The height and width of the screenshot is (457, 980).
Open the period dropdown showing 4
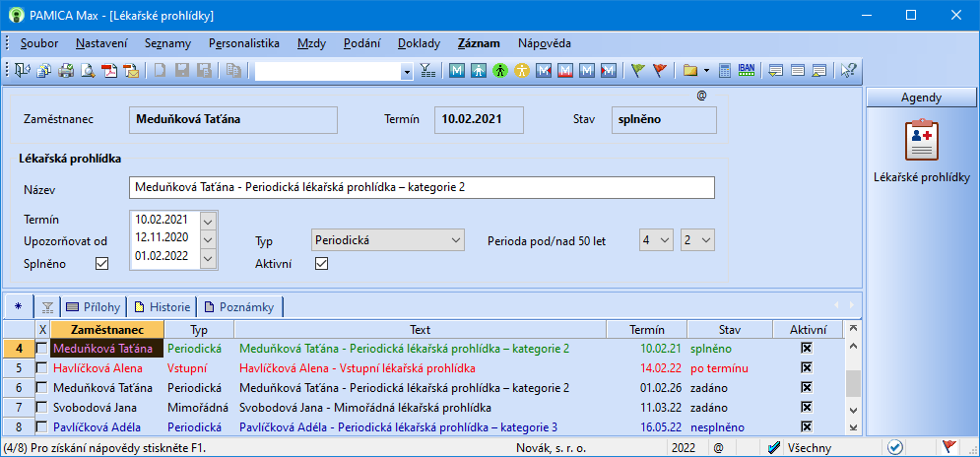tap(656, 240)
